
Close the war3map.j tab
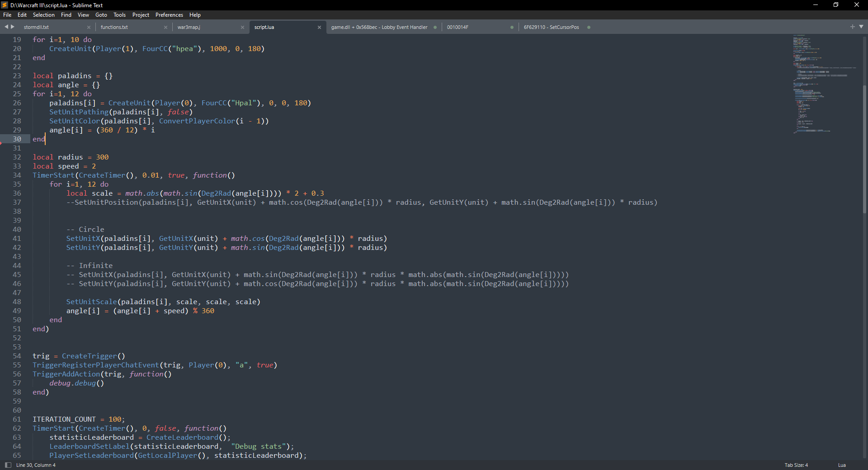point(242,28)
